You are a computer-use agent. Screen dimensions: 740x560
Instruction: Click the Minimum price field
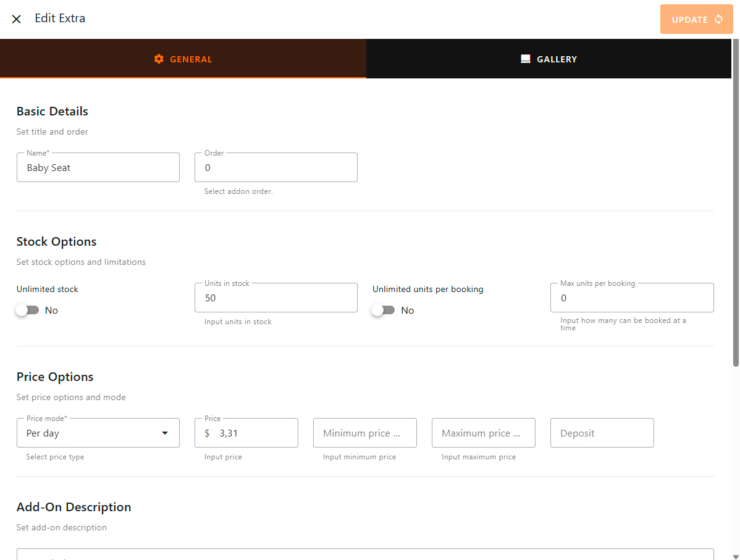pyautogui.click(x=365, y=433)
